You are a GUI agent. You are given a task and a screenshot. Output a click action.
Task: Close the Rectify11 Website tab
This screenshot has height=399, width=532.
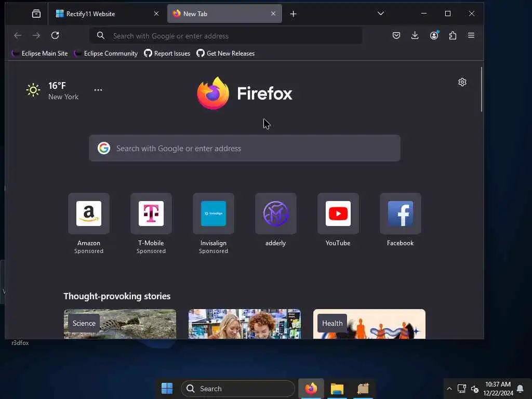156,14
